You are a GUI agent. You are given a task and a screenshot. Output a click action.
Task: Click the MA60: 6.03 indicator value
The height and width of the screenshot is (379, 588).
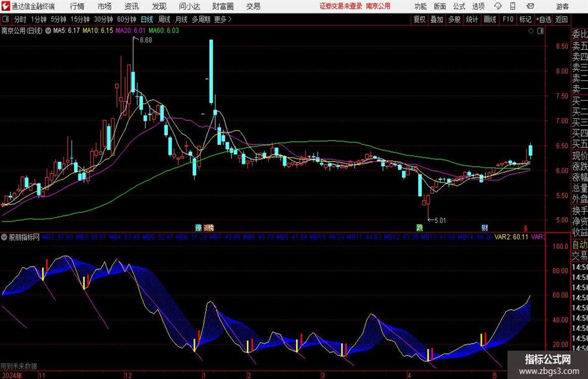point(164,30)
